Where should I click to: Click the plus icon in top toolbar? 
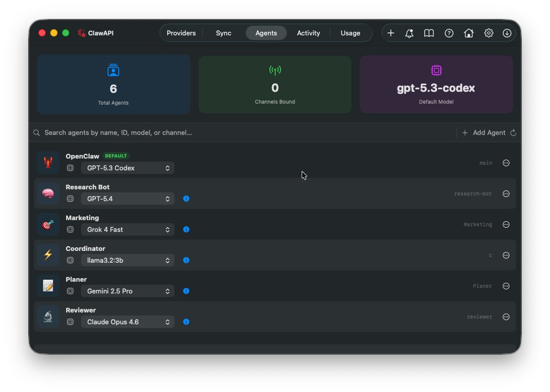point(390,33)
